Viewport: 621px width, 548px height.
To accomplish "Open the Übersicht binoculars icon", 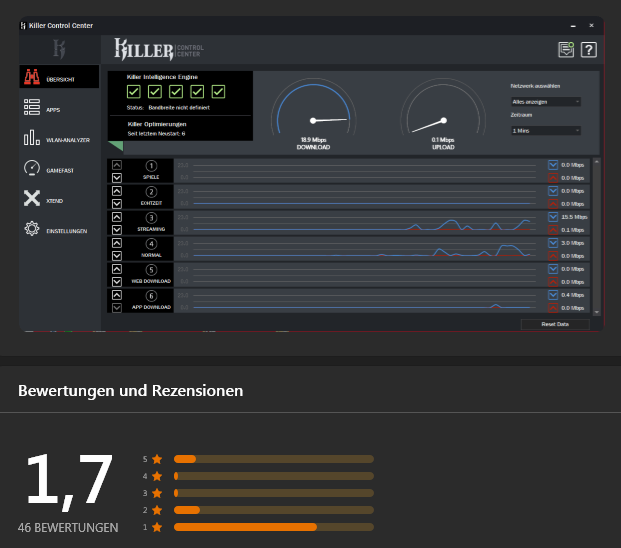I will click(x=32, y=77).
